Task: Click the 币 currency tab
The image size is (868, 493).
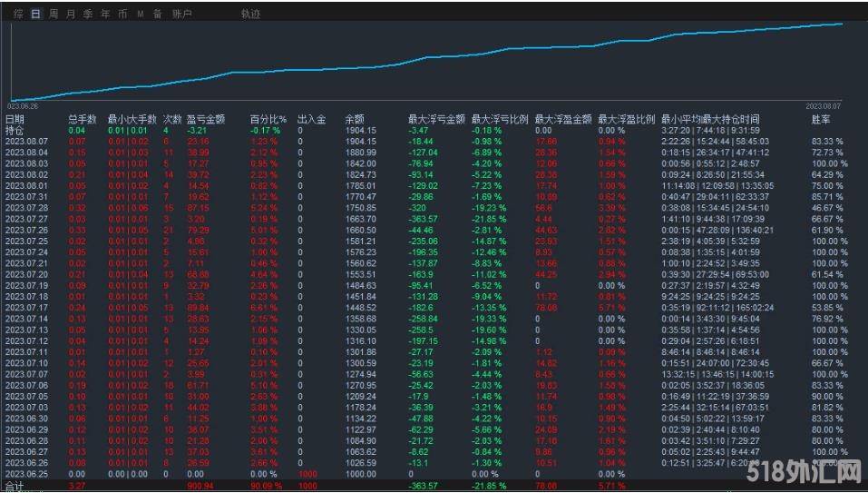Action: click(122, 15)
